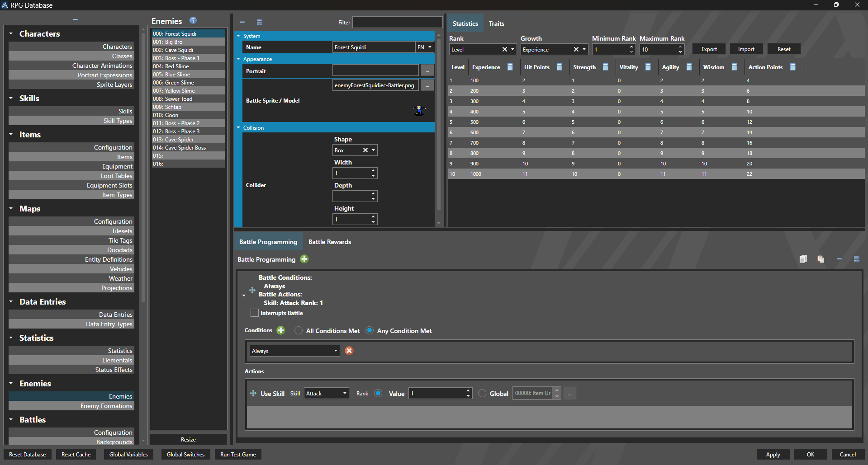Click the copy icon in Battle Programming header
The image size is (868, 465).
[x=803, y=259]
